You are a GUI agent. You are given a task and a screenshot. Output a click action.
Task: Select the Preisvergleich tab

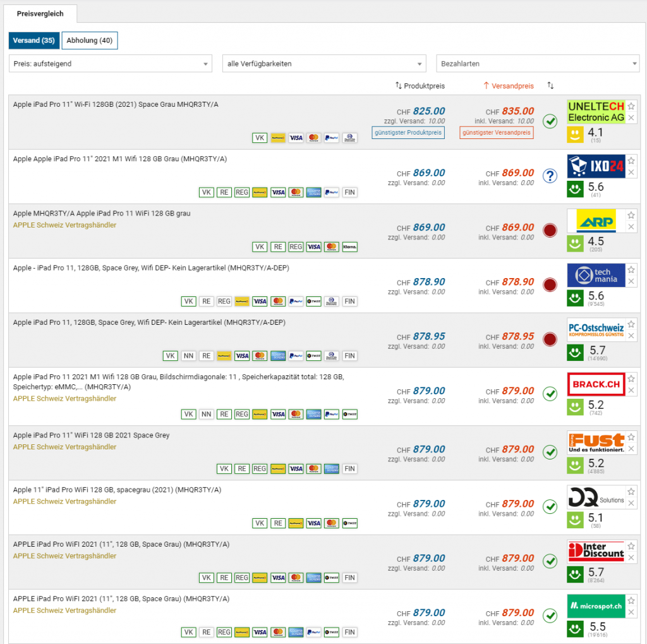[40, 14]
